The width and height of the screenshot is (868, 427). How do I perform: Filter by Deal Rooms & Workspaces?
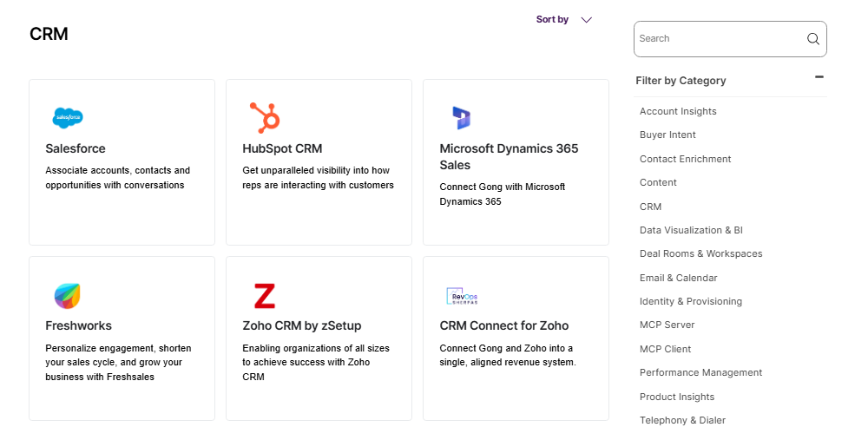tap(700, 253)
